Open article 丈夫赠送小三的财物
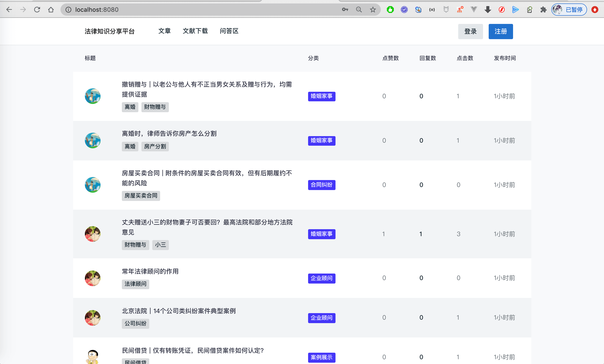 [x=207, y=227]
